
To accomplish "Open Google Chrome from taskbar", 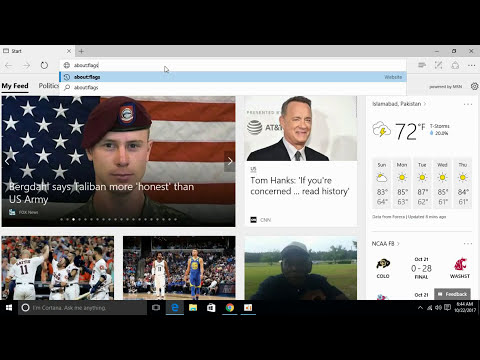I will tap(230, 308).
